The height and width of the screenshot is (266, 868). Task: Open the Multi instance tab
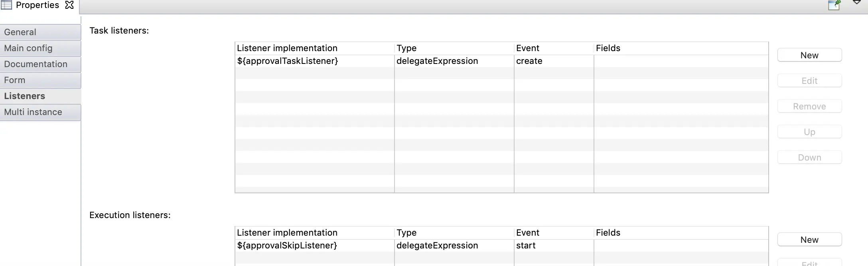point(40,112)
